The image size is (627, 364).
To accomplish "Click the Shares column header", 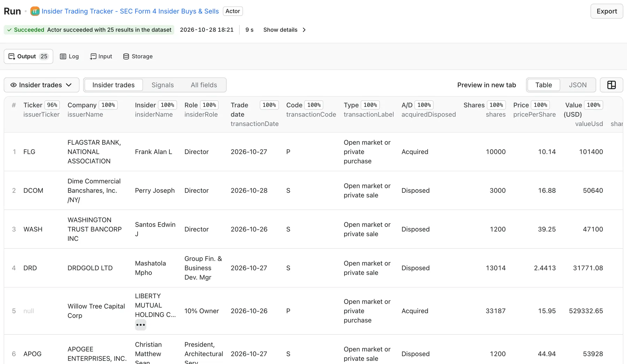I will pyautogui.click(x=474, y=105).
